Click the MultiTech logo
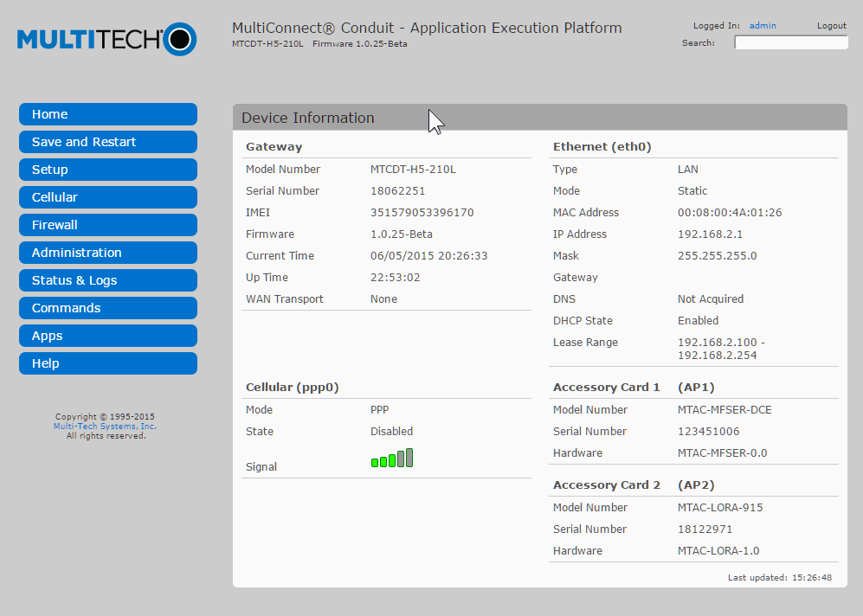This screenshot has height=616, width=863. [106, 39]
